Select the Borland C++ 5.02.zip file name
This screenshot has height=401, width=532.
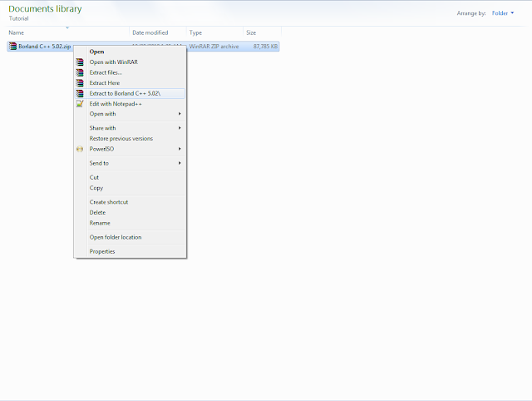point(44,47)
